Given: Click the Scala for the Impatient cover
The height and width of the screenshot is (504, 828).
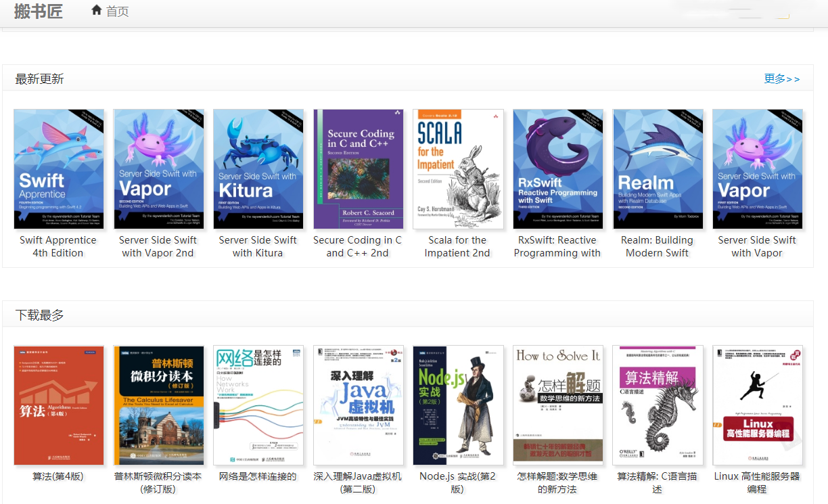Looking at the screenshot, I should click(458, 169).
